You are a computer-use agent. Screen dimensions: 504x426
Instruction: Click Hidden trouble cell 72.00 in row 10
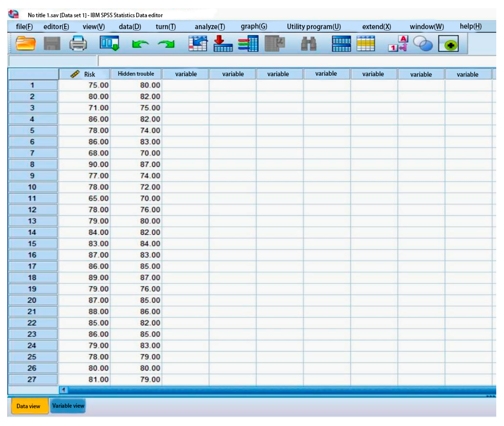(x=136, y=187)
